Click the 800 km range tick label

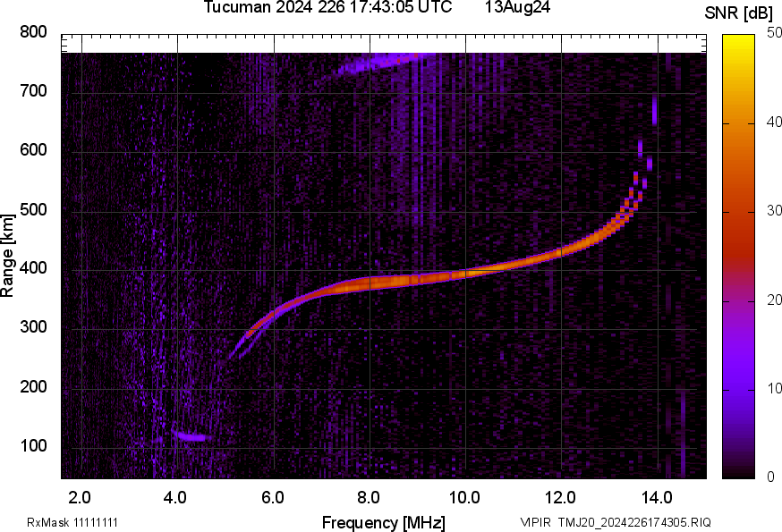tap(33, 32)
